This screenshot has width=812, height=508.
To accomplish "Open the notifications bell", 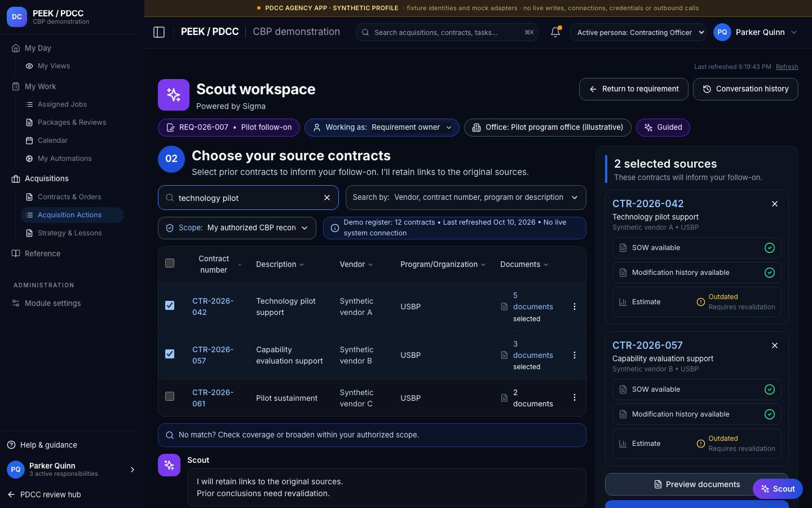I will (555, 32).
